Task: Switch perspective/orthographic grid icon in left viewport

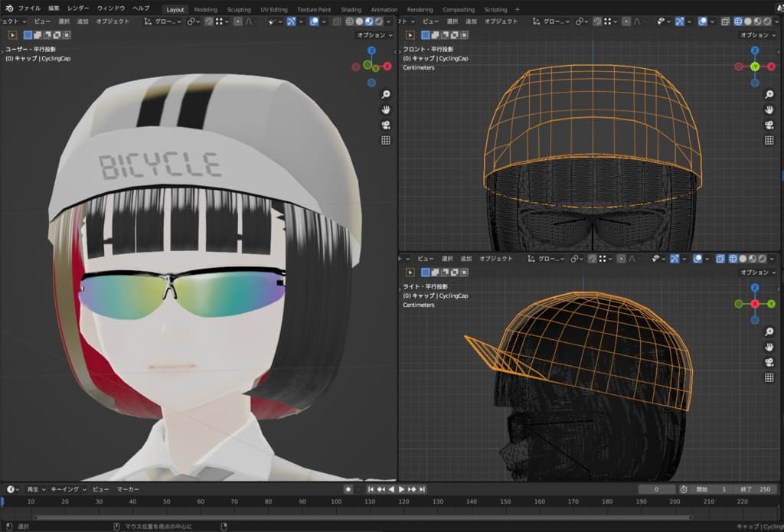Action: (x=386, y=140)
